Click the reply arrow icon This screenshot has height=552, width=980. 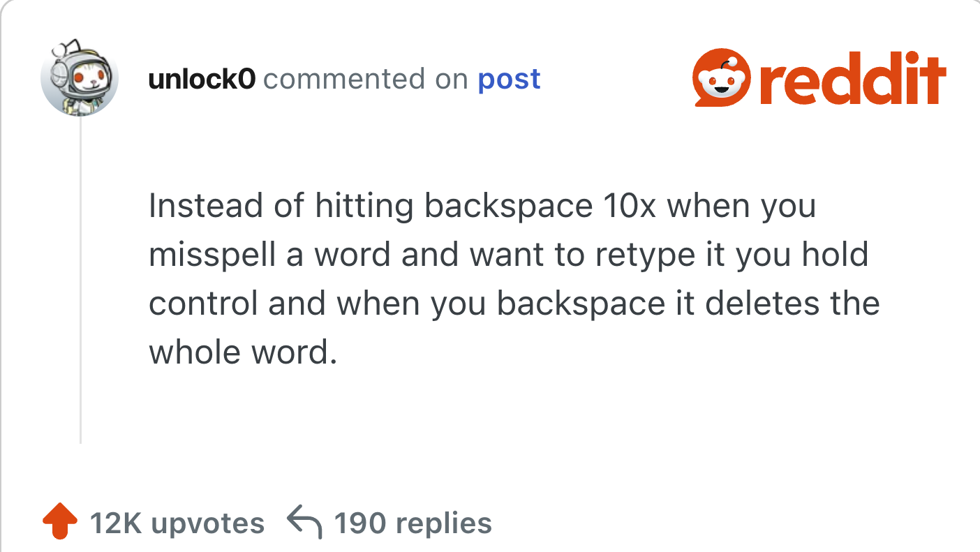[x=304, y=523]
